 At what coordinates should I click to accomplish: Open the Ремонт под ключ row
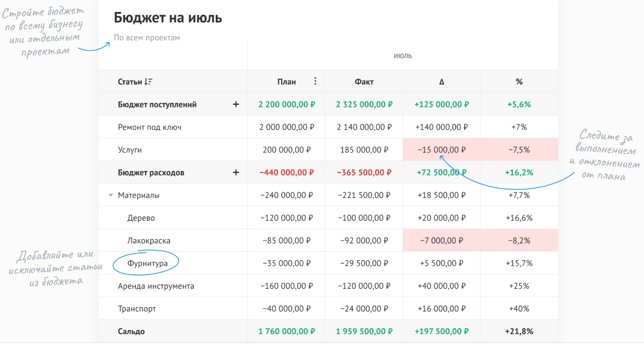[150, 127]
